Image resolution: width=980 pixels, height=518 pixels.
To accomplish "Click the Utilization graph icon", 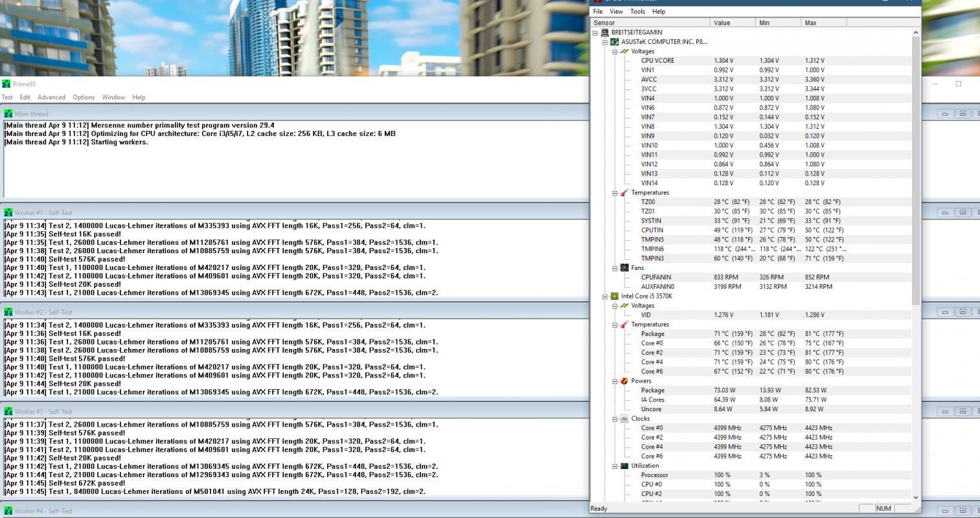I will (x=624, y=466).
